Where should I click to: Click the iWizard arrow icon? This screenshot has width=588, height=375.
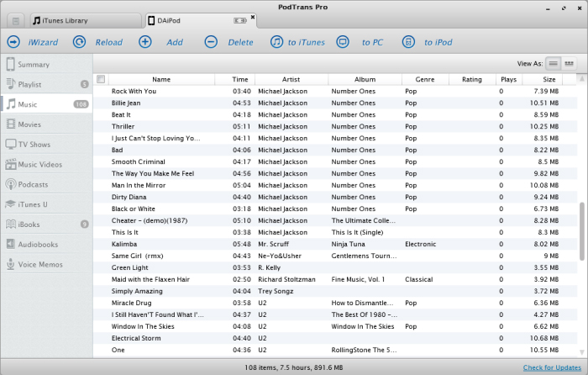[x=13, y=42]
